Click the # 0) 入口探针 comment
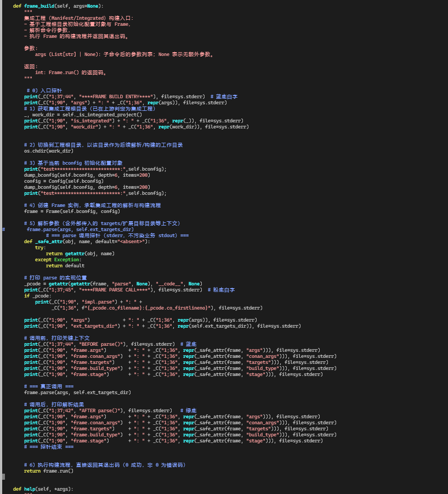This screenshot has width=448, height=494. 44,91
